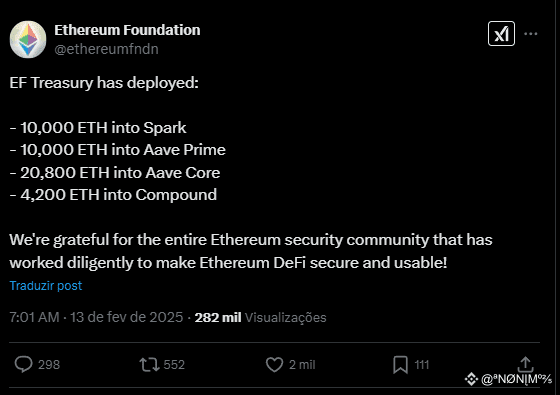
Task: Click the 111 bookmarks count
Action: [422, 365]
